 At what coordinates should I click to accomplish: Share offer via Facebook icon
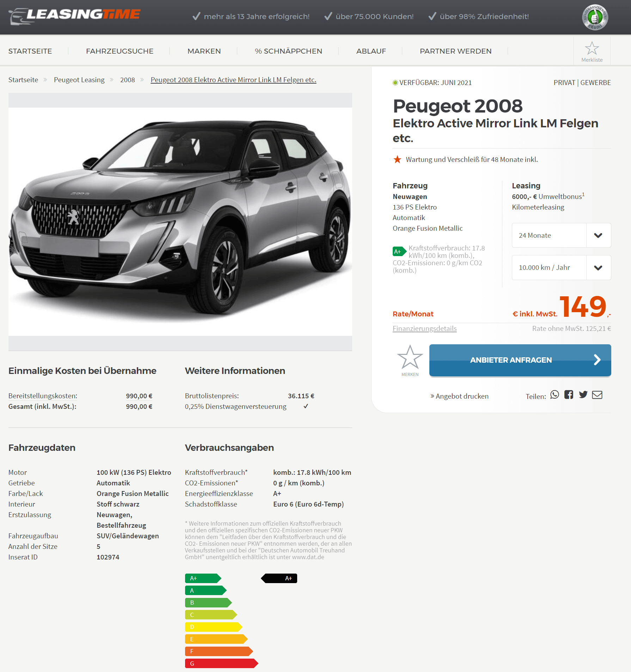point(569,395)
